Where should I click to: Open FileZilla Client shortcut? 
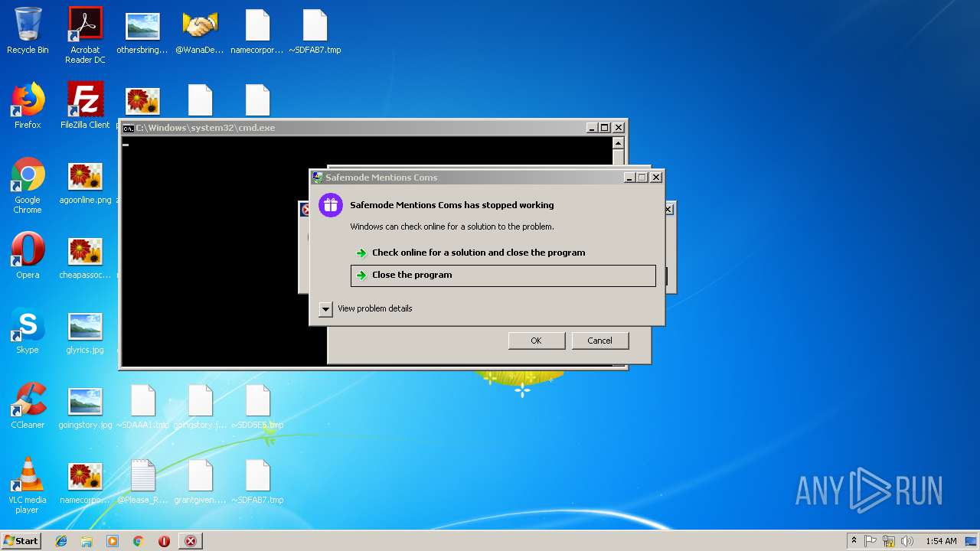pyautogui.click(x=85, y=106)
